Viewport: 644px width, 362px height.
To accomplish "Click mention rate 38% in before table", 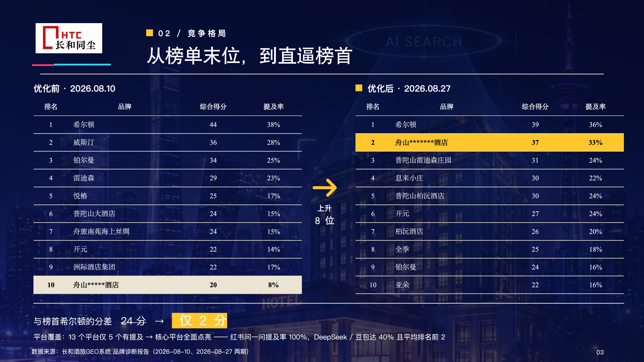I will point(273,125).
